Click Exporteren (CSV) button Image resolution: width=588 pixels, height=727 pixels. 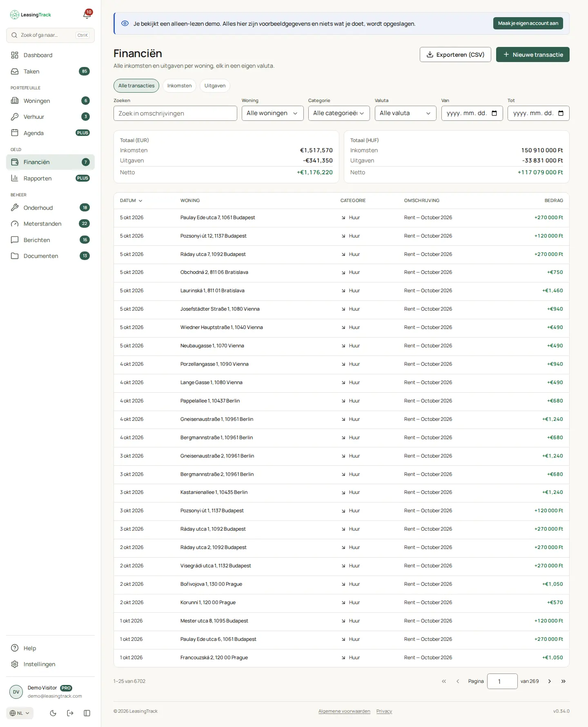(x=455, y=55)
